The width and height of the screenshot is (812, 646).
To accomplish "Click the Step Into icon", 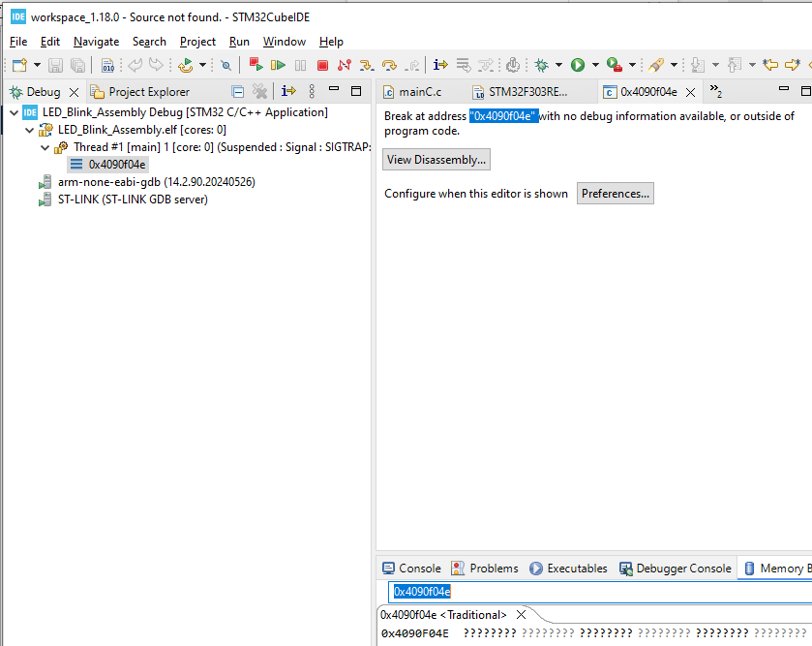I will tap(367, 65).
